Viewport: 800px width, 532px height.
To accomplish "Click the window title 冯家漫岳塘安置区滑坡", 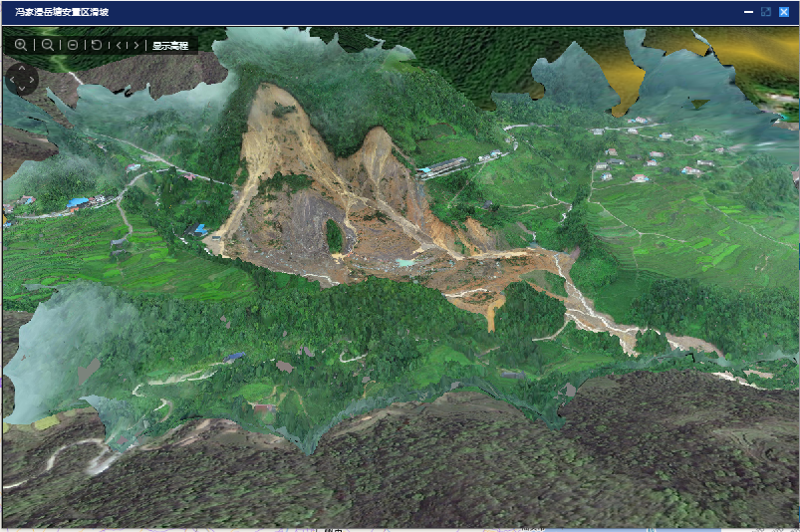I will click(x=62, y=12).
